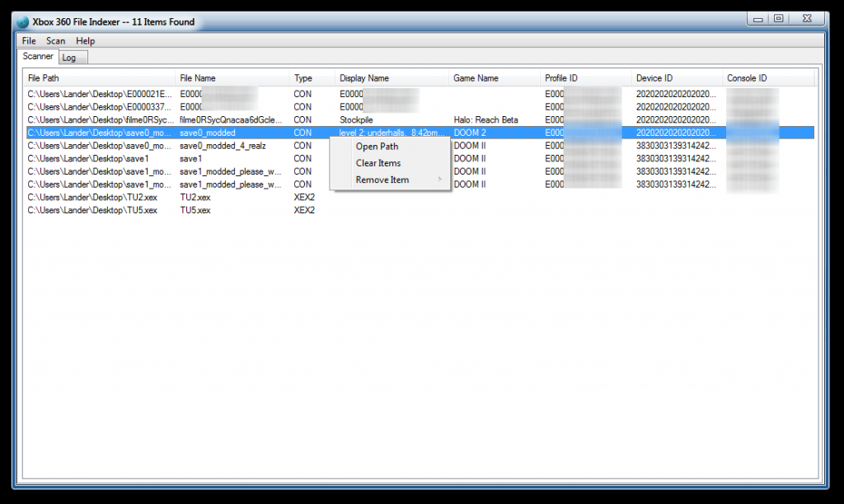Viewport: 844px width, 504px height.
Task: Minimize the Xbox 360 File Indexer window
Action: 758,19
